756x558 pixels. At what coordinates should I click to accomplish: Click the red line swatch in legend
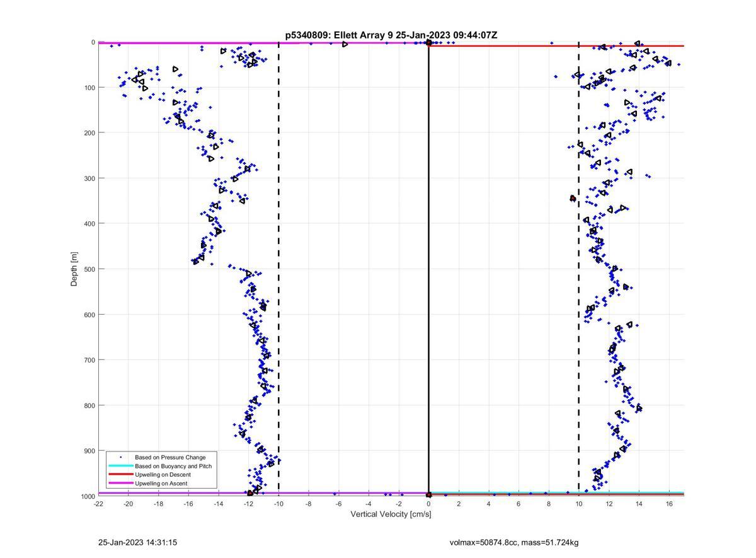[x=121, y=475]
